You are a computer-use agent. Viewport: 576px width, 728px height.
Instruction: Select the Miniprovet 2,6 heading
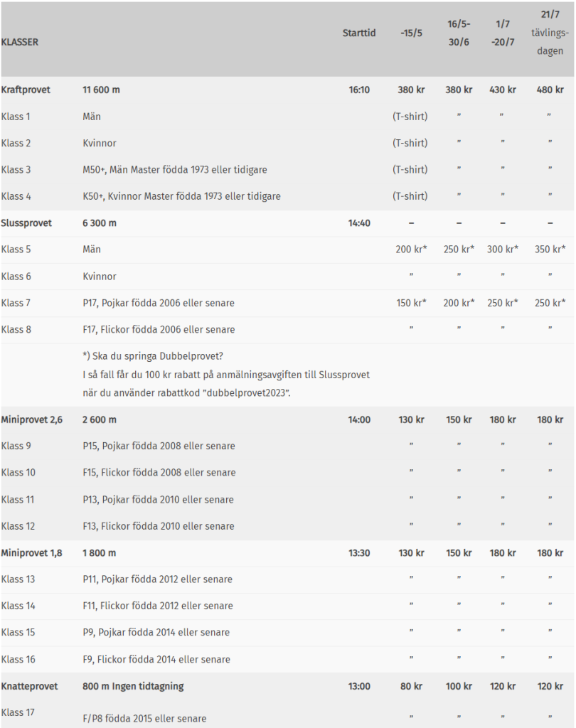32,420
